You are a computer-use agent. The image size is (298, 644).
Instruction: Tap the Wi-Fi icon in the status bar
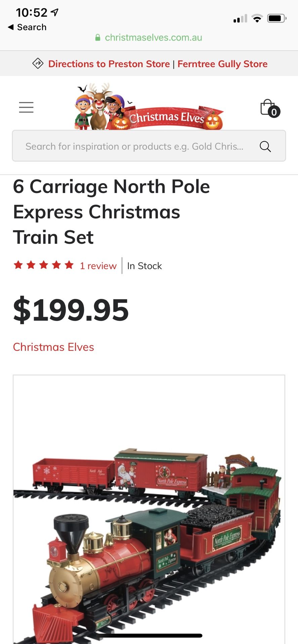257,18
